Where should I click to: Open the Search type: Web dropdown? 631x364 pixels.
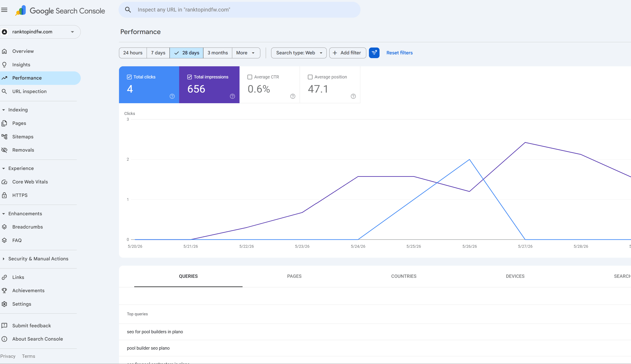[x=299, y=53]
